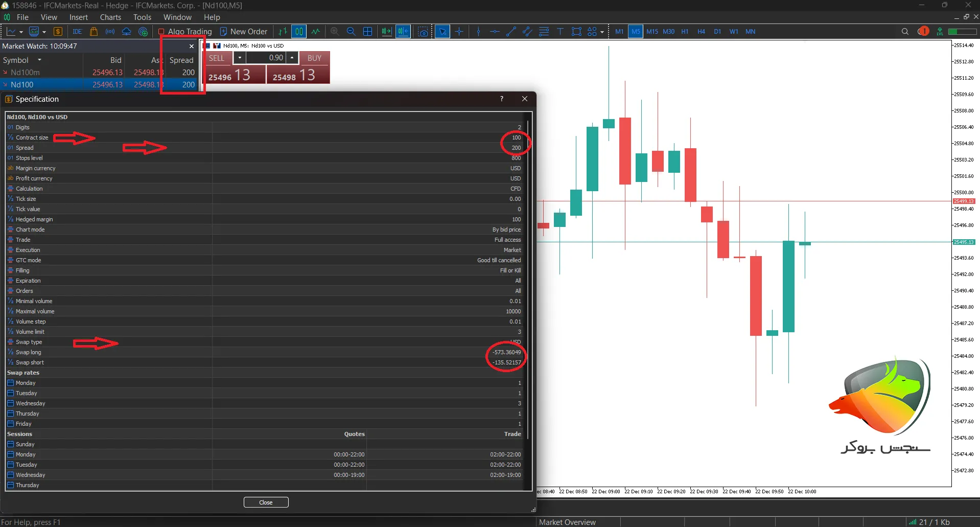Screen dimensions: 980x527
Task: Expand the Symbol column dropdown in Market Watch
Action: 39,60
